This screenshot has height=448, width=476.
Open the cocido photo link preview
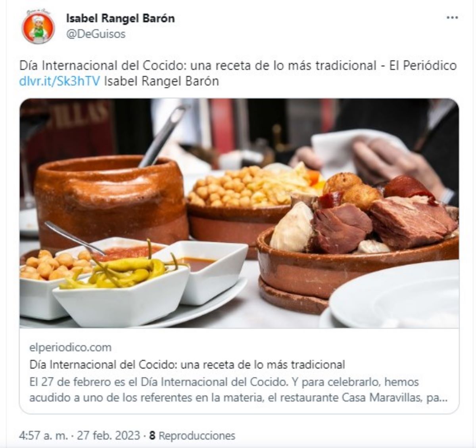[239, 213]
